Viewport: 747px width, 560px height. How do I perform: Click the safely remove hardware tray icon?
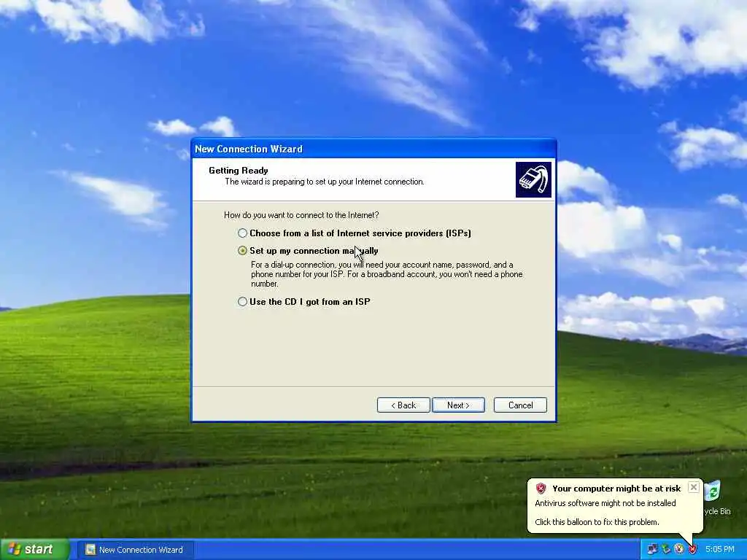click(x=665, y=550)
